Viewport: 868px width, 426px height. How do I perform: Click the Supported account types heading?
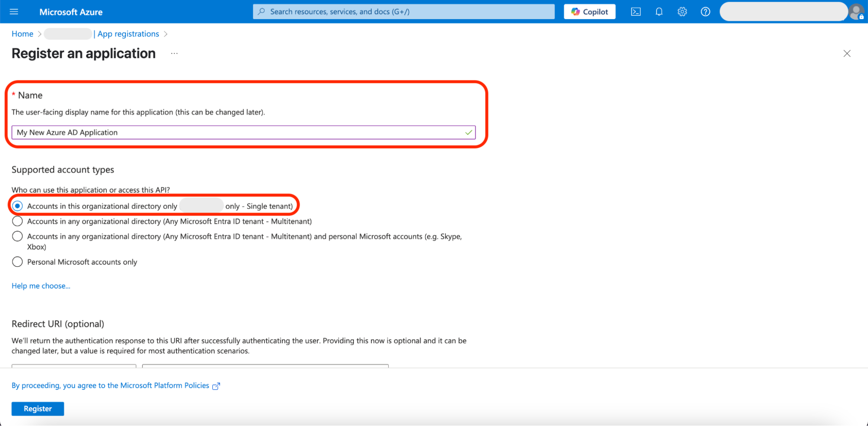pyautogui.click(x=63, y=170)
